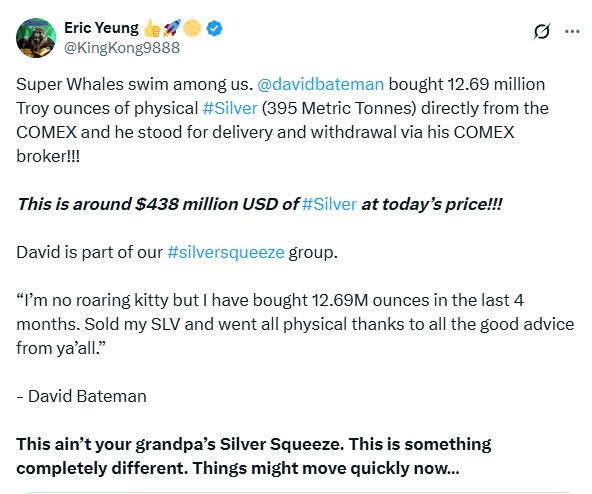This screenshot has width=592, height=494.
Task: Click the rocket emoji beside the name
Action: (x=172, y=28)
